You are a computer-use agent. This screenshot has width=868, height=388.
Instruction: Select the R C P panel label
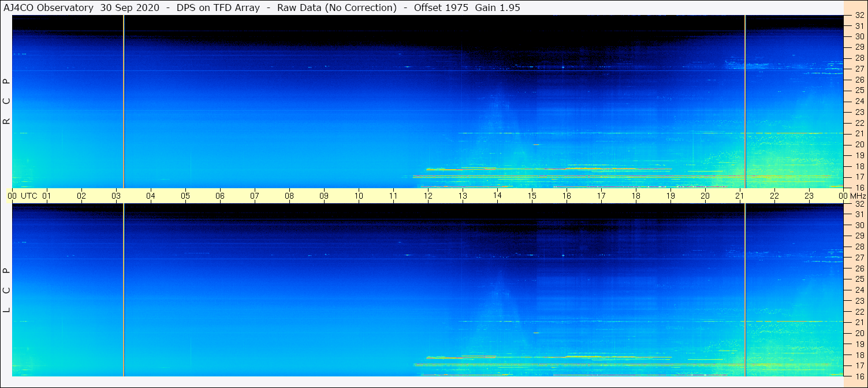tap(6, 102)
